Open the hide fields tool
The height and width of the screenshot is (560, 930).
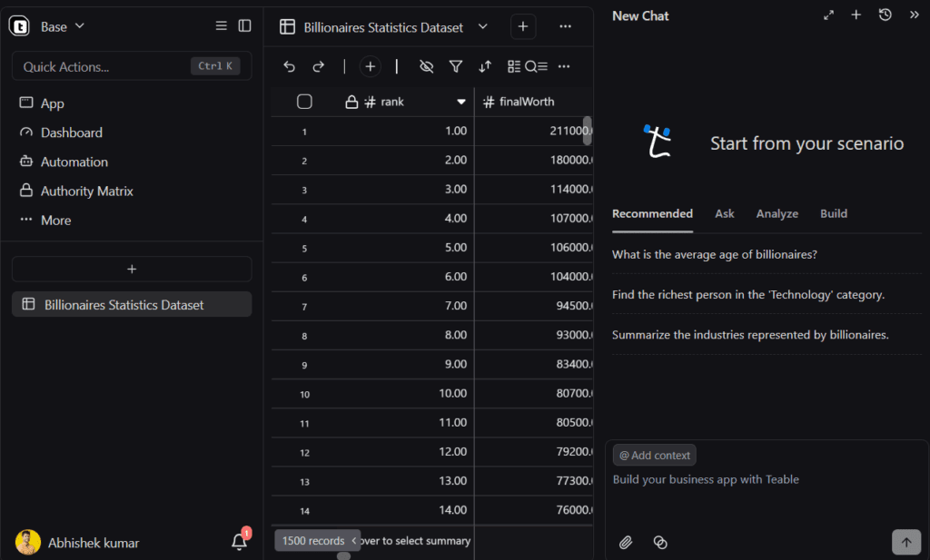pos(426,66)
